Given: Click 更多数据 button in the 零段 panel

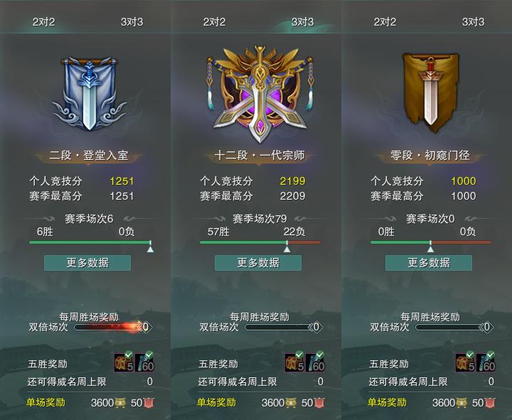Looking at the screenshot, I should click(429, 263).
